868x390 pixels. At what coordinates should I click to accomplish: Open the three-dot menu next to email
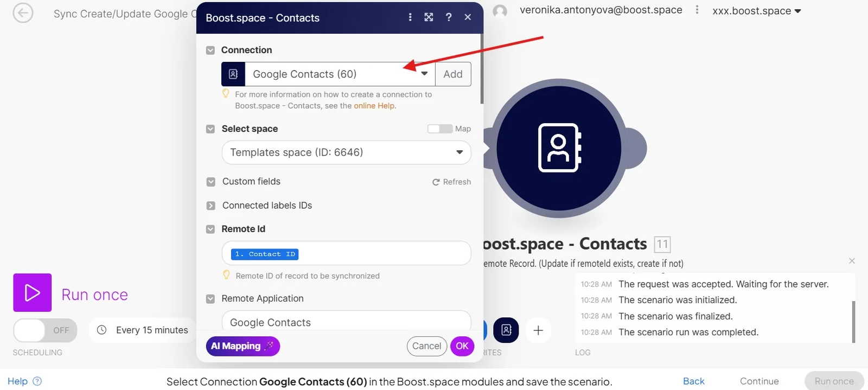[x=697, y=10]
